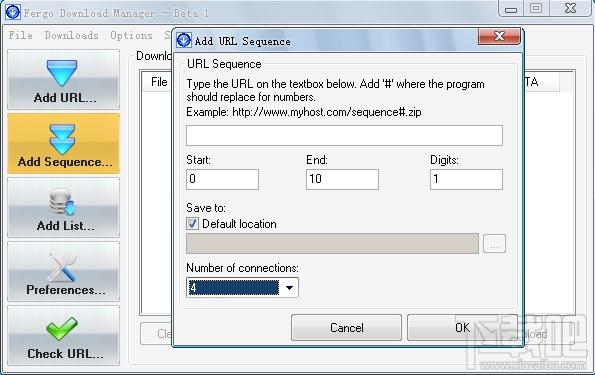Minimize the Fergo Download Manager window
Image resolution: width=595 pixels, height=375 pixels.
point(511,9)
